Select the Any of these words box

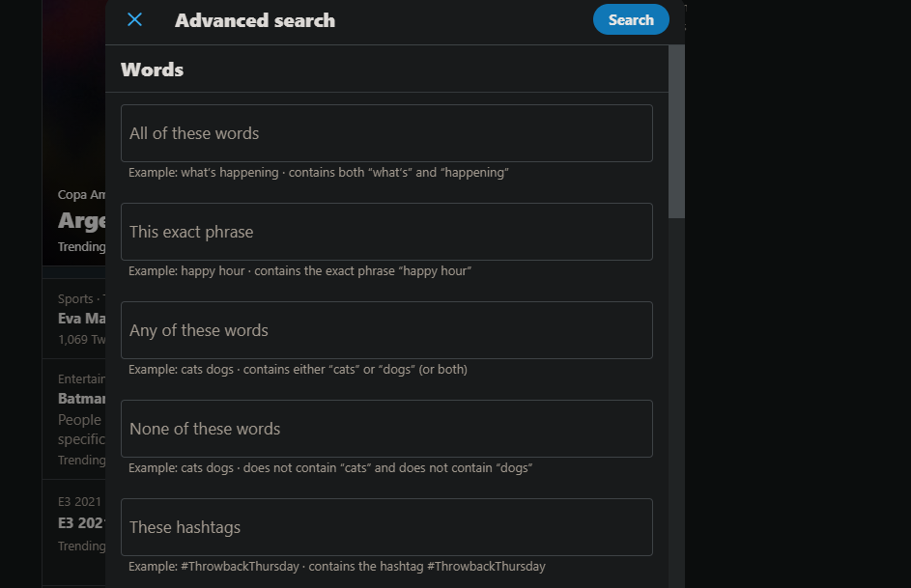click(x=386, y=330)
